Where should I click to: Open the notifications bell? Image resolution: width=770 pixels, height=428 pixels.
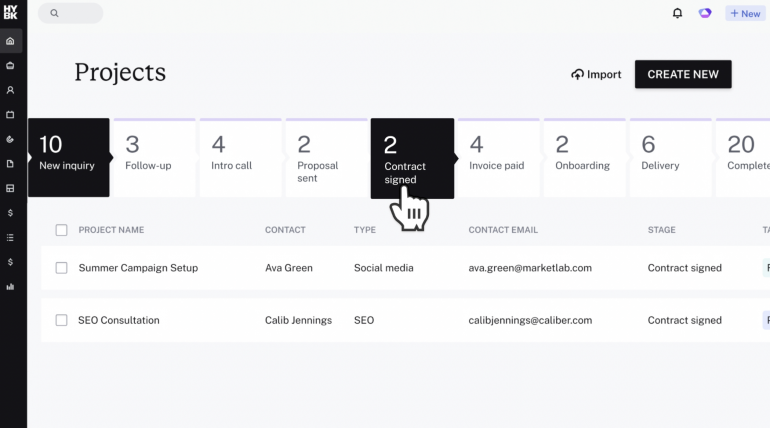pos(677,13)
